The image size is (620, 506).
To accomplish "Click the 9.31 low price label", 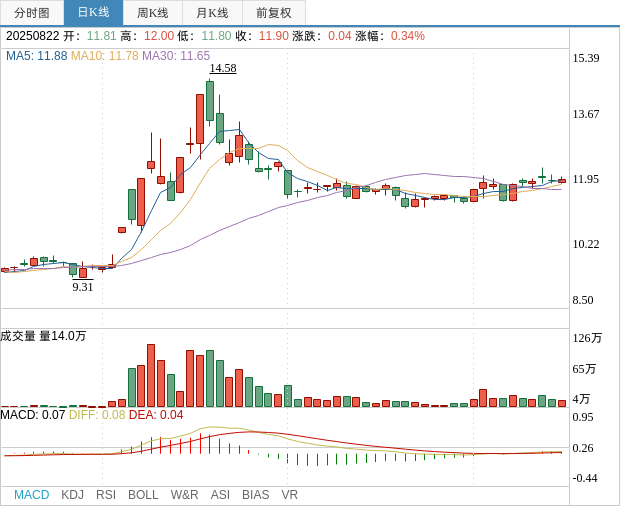I will [x=83, y=287].
